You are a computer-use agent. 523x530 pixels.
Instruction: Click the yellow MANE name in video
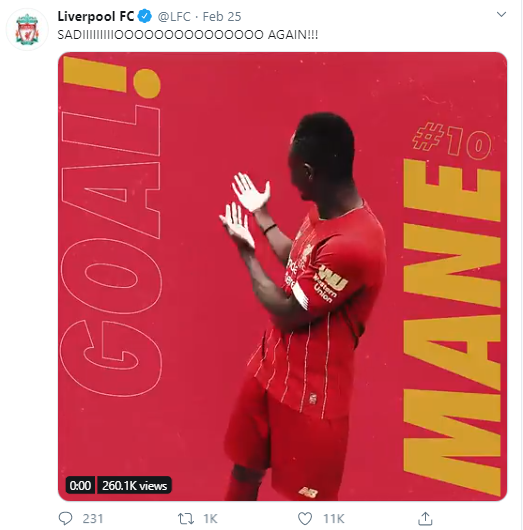(x=452, y=324)
